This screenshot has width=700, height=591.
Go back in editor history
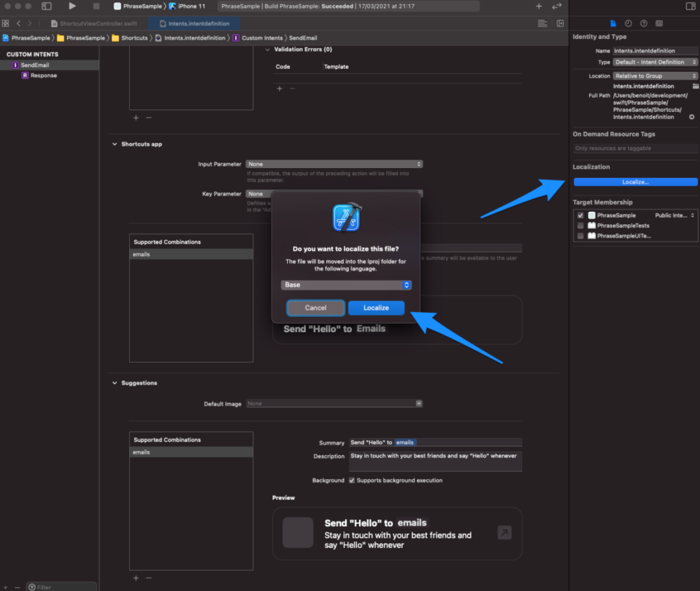(18, 24)
